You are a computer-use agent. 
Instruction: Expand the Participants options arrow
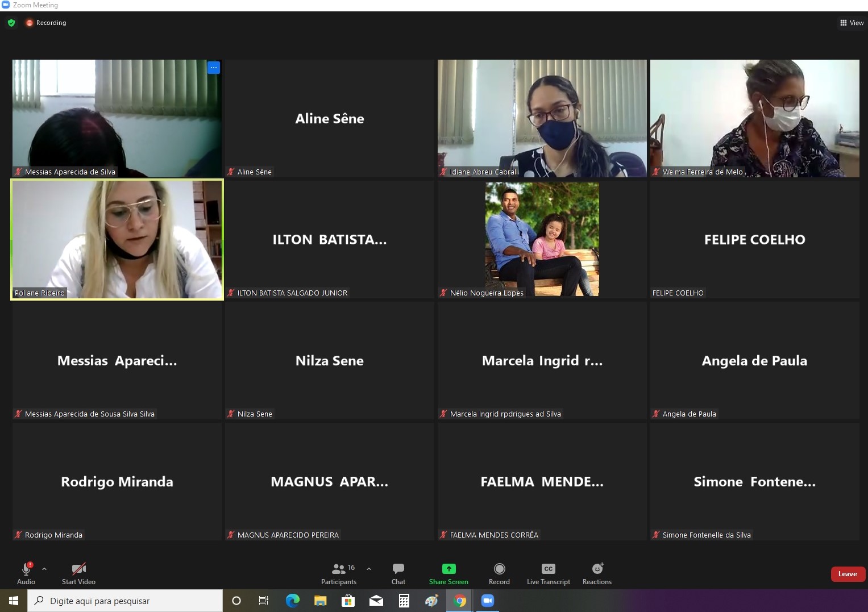[369, 568]
